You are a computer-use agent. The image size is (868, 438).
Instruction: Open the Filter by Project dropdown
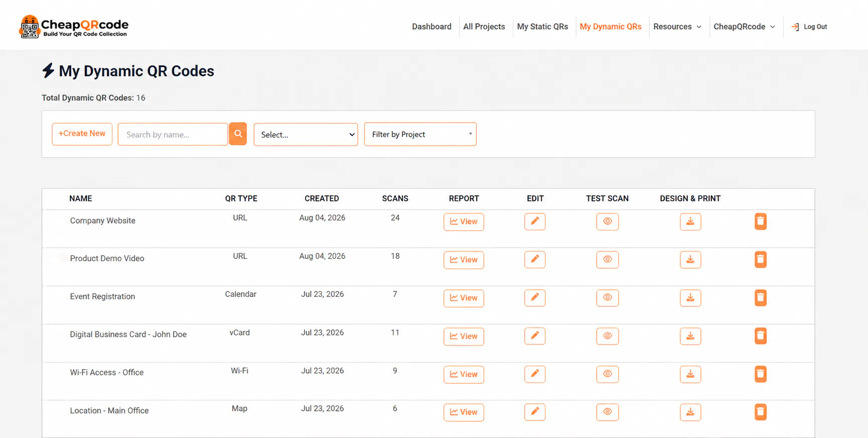(x=420, y=134)
